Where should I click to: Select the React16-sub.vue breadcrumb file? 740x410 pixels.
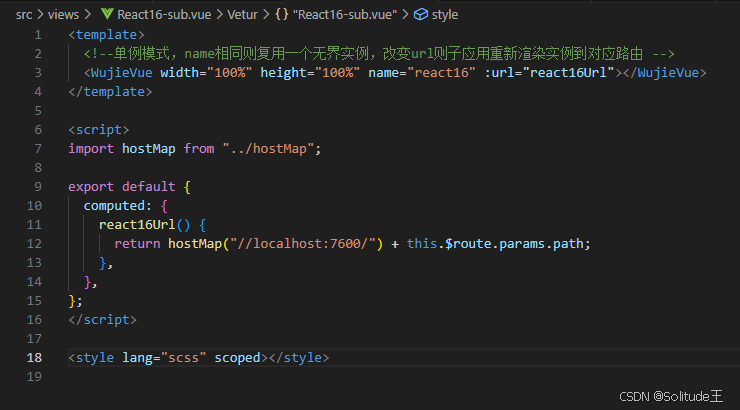coord(164,15)
